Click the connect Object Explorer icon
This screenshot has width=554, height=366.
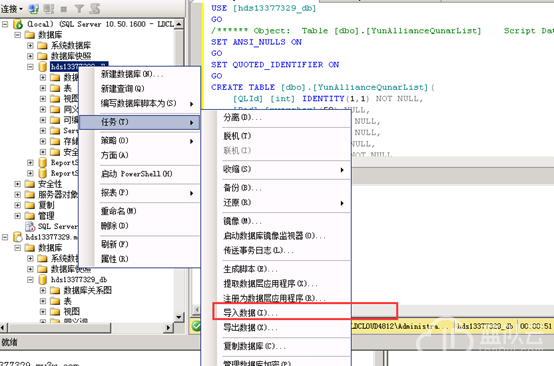click(34, 9)
